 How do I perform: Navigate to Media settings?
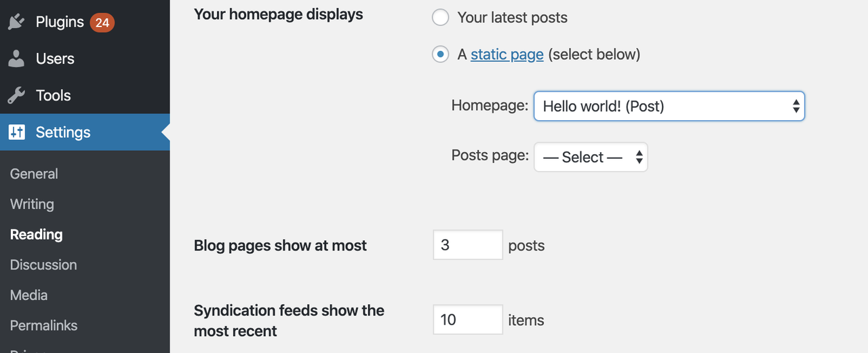click(x=28, y=295)
